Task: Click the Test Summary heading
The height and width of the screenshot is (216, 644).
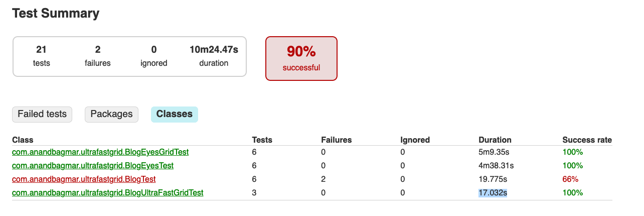Action: pyautogui.click(x=56, y=14)
